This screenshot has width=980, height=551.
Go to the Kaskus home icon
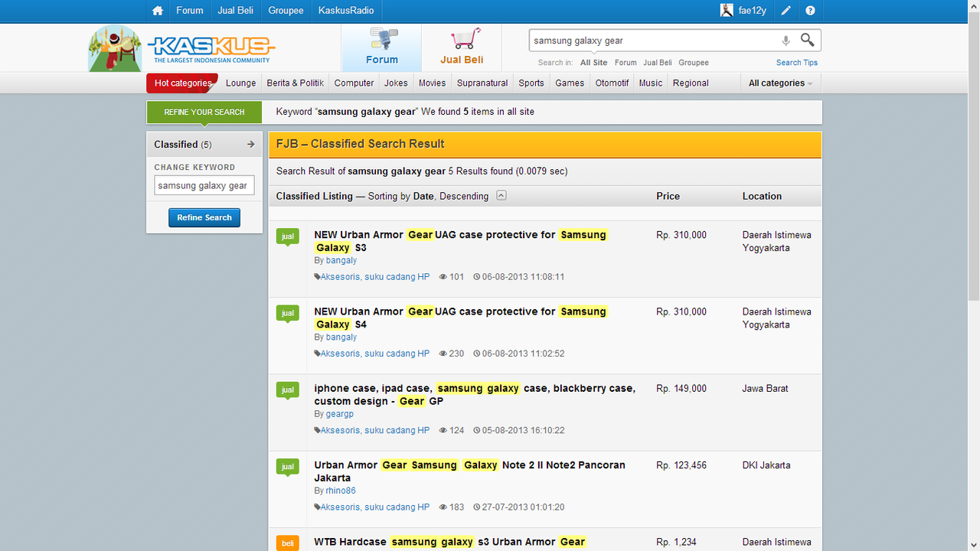click(x=158, y=11)
